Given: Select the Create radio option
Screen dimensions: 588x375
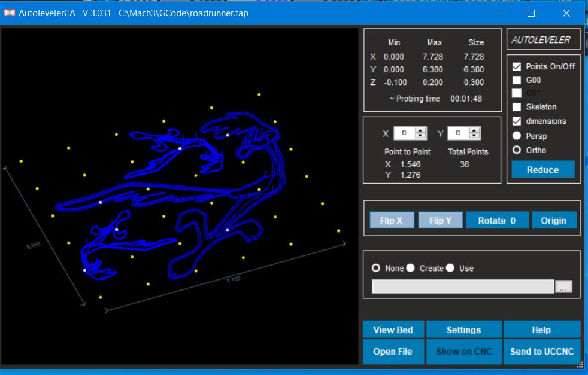Looking at the screenshot, I should coord(410,268).
